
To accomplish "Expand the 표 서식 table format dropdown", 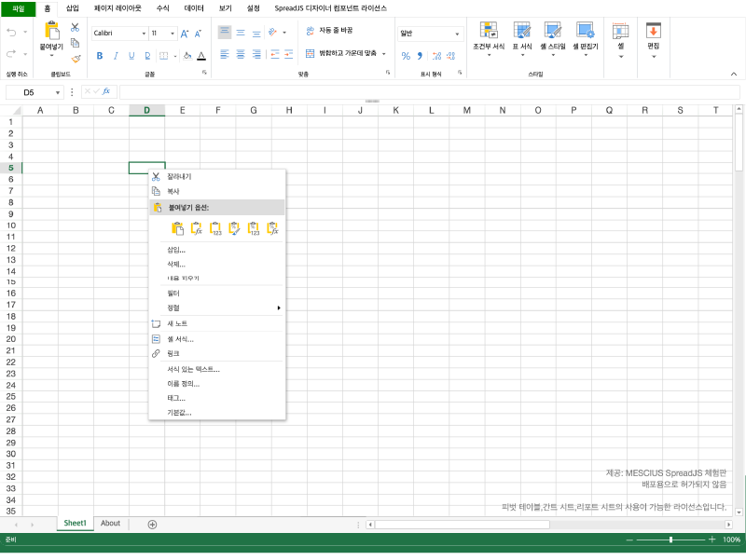I will (522, 55).
